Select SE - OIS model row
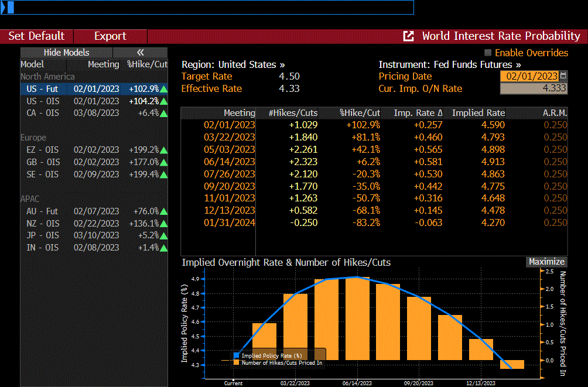 coord(94,174)
